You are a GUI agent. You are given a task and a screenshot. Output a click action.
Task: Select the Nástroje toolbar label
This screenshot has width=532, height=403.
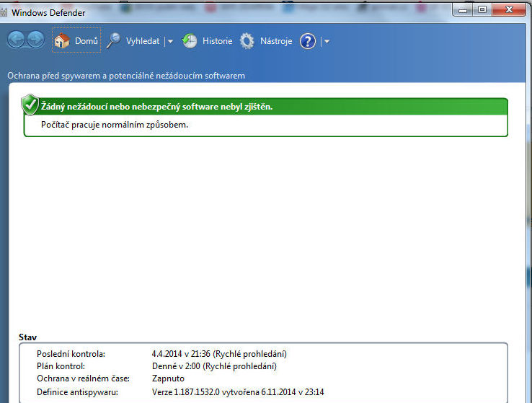(276, 41)
